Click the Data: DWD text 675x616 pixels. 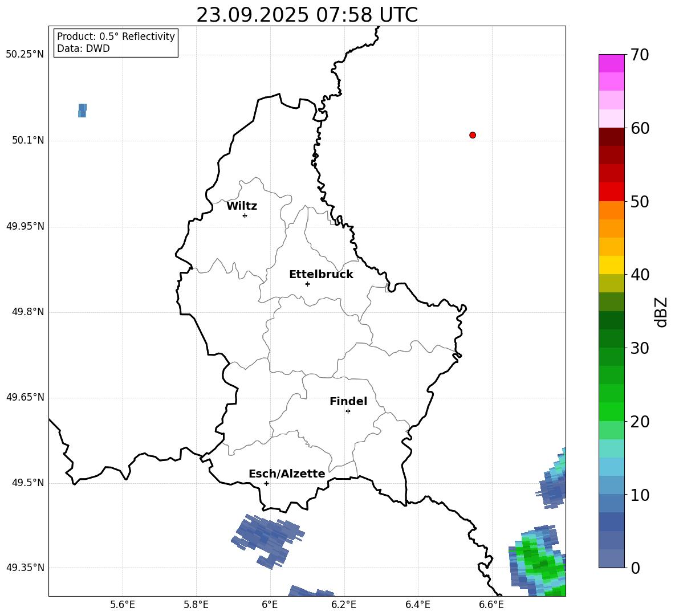(x=83, y=48)
